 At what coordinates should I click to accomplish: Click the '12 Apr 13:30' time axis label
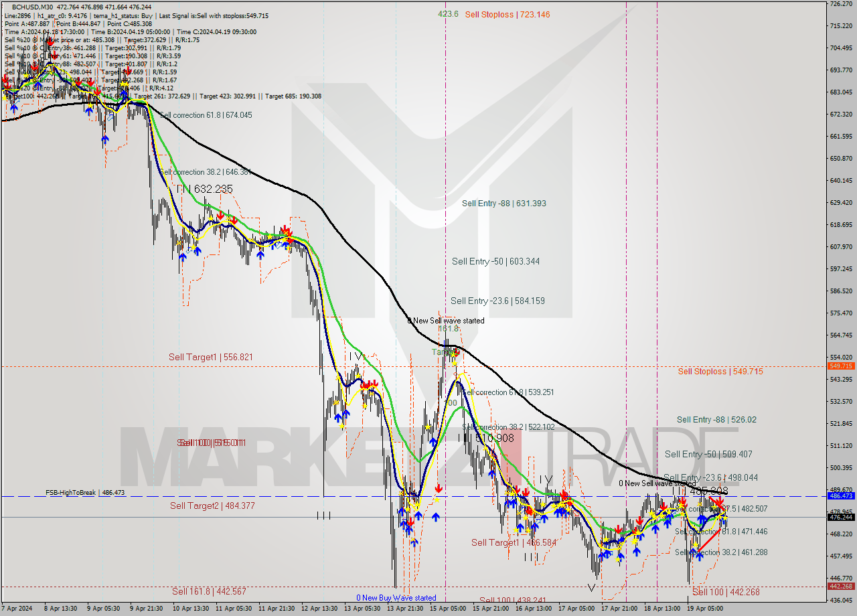point(320,609)
